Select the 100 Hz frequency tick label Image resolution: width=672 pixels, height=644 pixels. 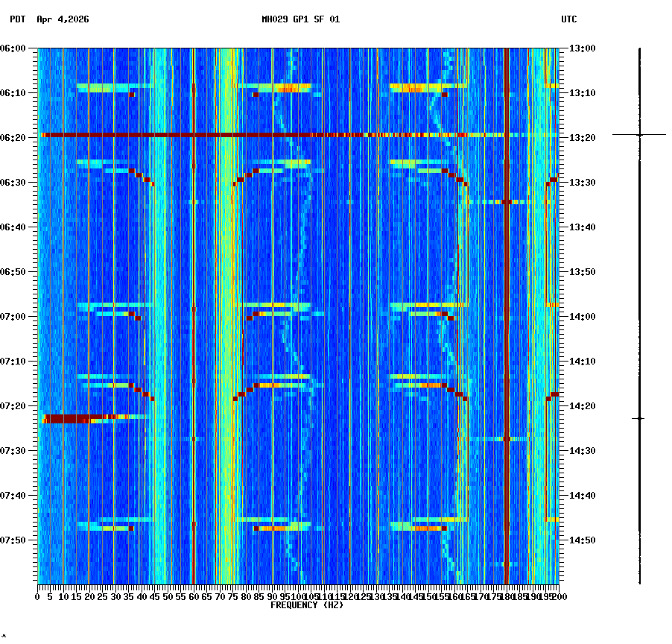[297, 596]
